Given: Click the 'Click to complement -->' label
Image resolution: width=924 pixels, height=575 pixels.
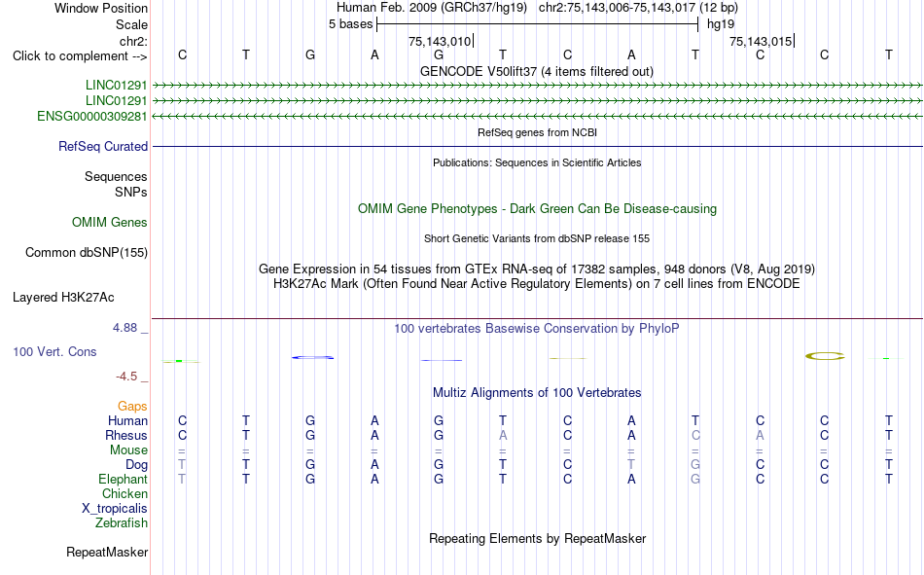Looking at the screenshot, I should (80, 56).
